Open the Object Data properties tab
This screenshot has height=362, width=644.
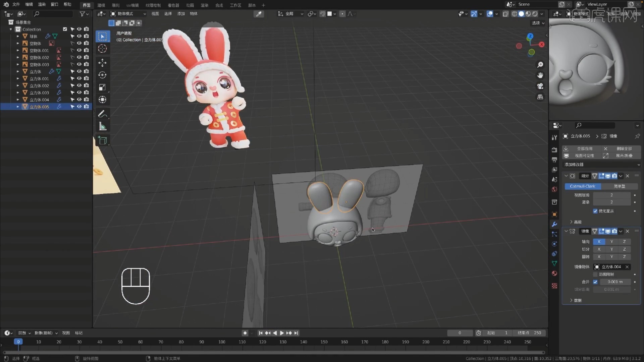554,263
